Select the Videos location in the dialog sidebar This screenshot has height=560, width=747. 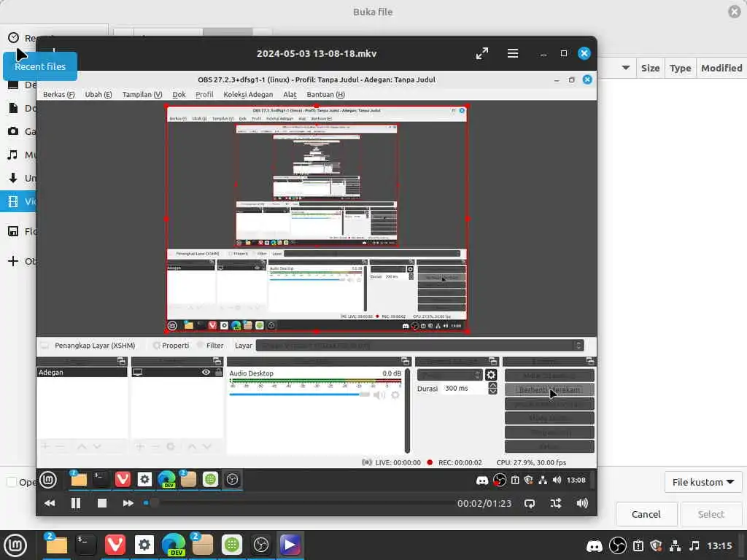[x=18, y=201]
